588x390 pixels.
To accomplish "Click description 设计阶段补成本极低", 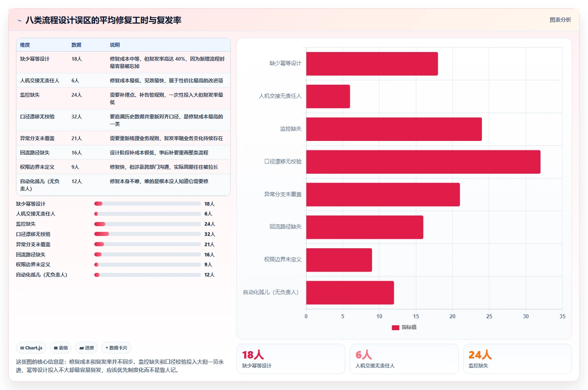I will pos(159,153).
